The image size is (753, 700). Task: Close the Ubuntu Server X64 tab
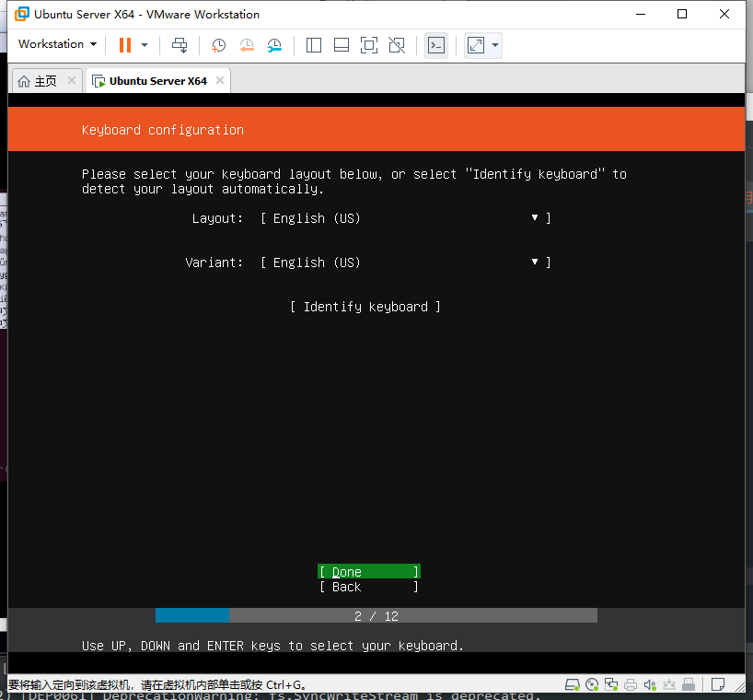point(220,80)
